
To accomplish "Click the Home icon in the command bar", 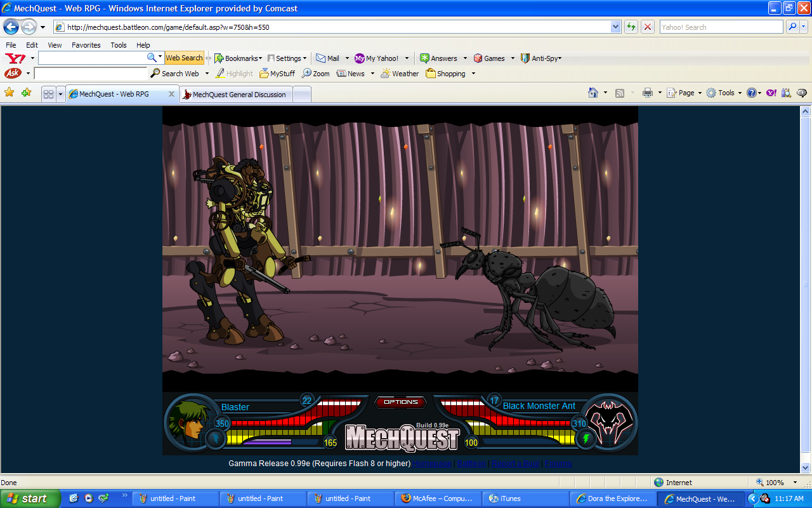I will [593, 93].
